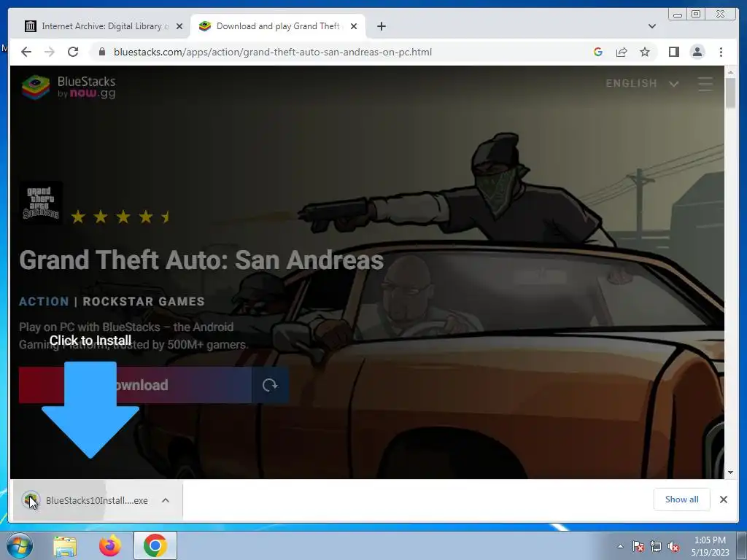The height and width of the screenshot is (560, 747).
Task: Open the Chrome profile avatar
Action: pos(697,52)
